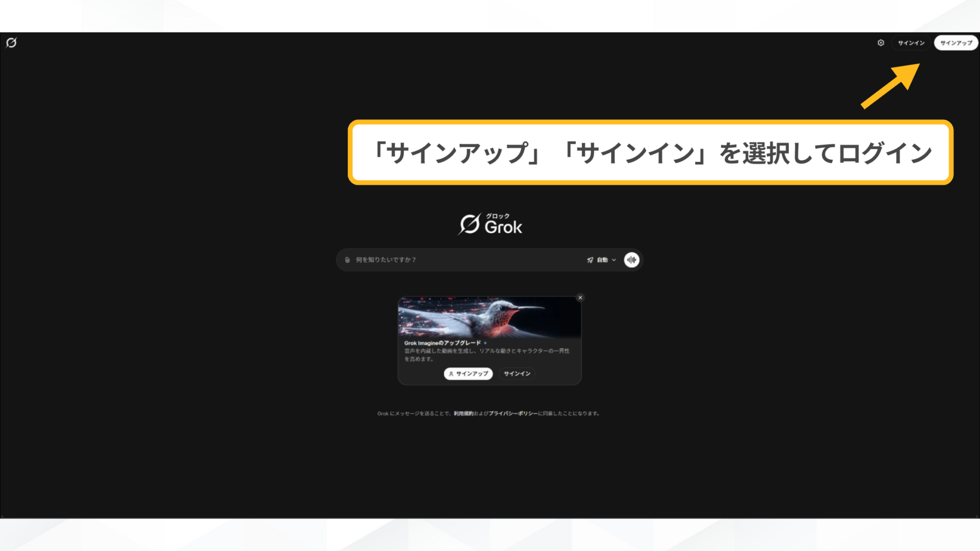Dismiss the Grok Imagine promo card
The width and height of the screenshot is (980, 551).
(580, 297)
